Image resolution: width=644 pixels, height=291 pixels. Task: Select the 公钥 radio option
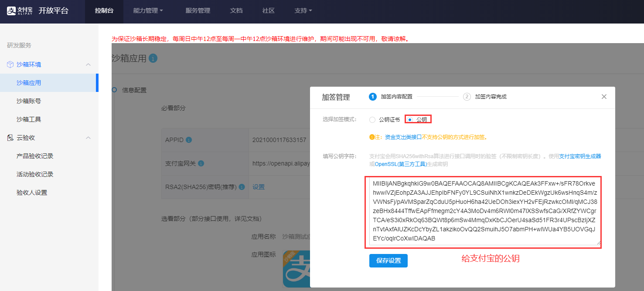click(410, 119)
